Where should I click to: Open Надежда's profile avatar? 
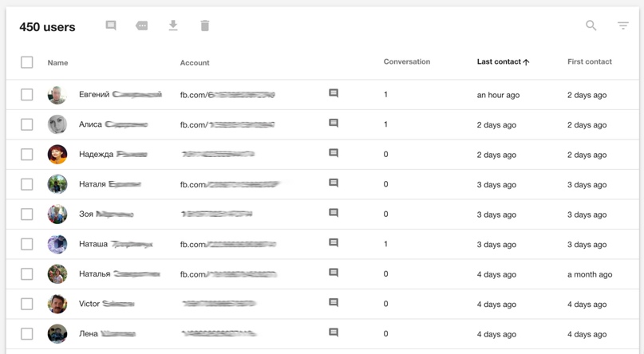coord(57,155)
